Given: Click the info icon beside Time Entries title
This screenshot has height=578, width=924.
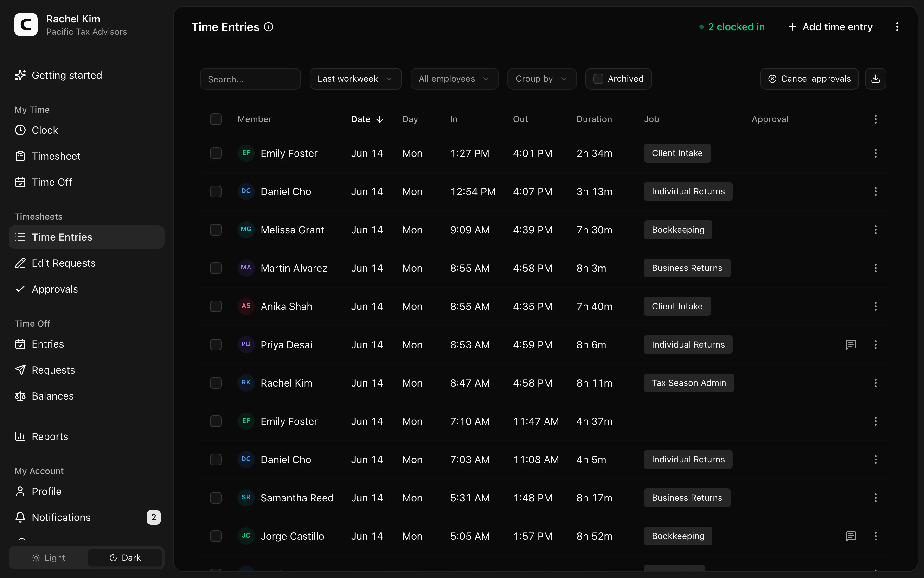Looking at the screenshot, I should coord(269,27).
